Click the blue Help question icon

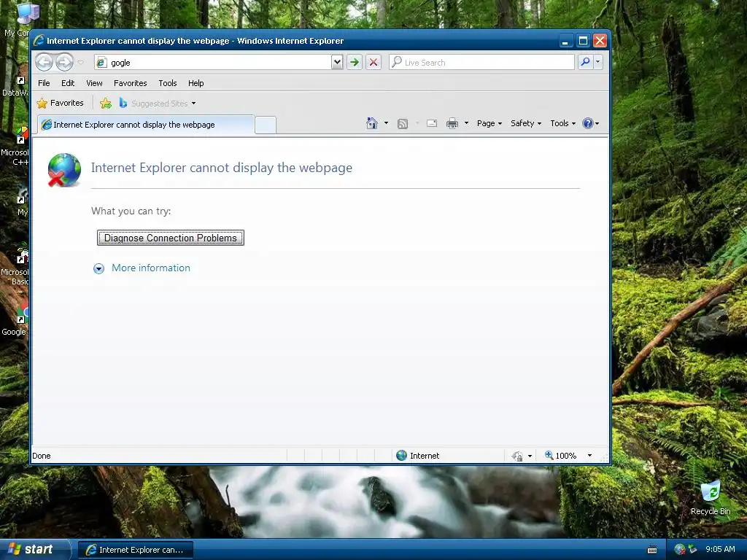click(588, 123)
